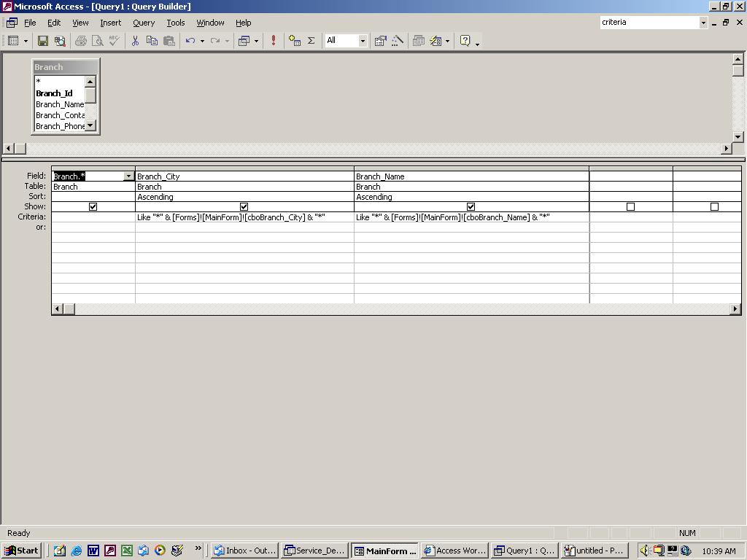Click the Copy toolbar icon

point(152,41)
